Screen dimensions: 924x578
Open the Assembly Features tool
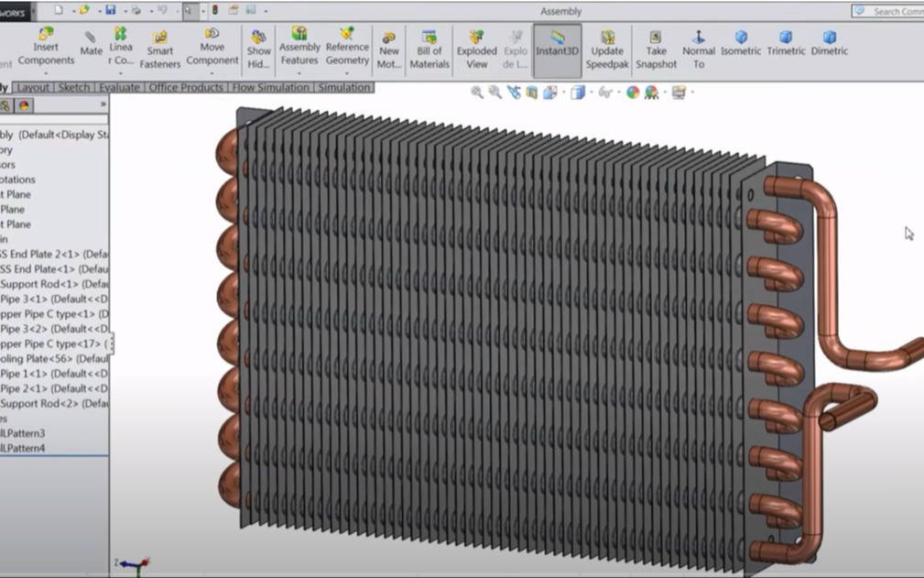coord(299,48)
